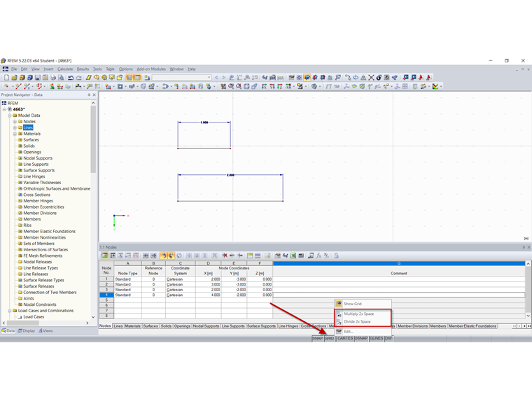
Task: Click the fx formula icon in table toolbar
Action: [x=318, y=255]
